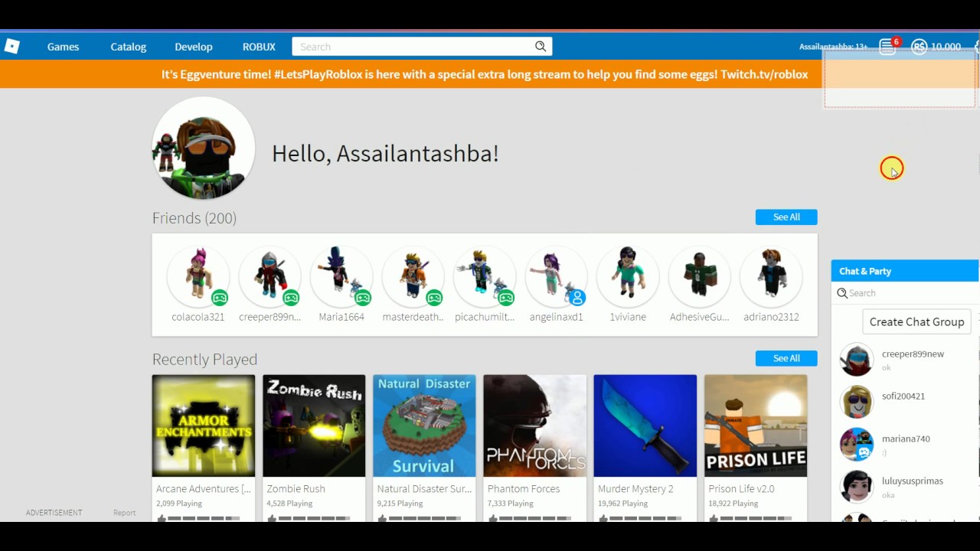980x551 pixels.
Task: Open Arcane Adventures game thumbnail
Action: point(204,425)
